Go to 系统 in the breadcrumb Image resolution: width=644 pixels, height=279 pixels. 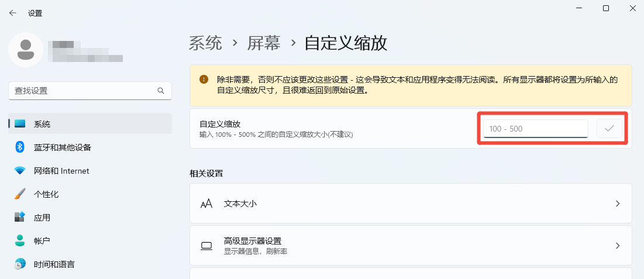pos(205,43)
